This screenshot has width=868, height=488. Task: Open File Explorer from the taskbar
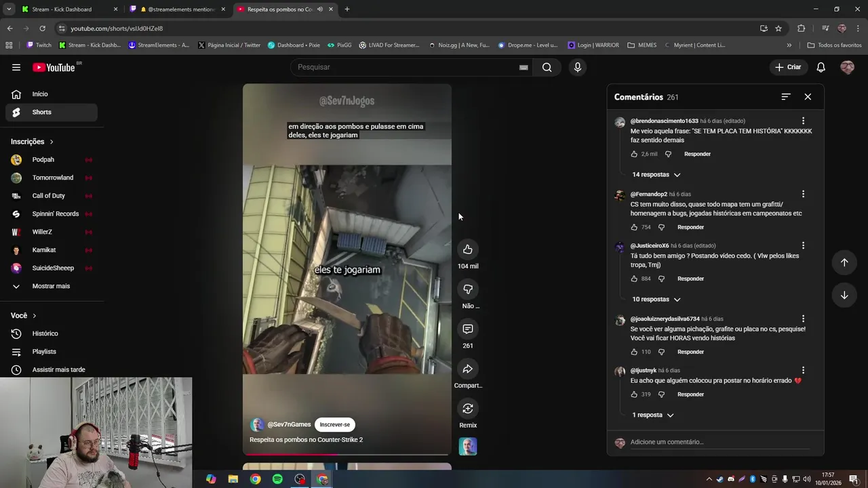233,479
